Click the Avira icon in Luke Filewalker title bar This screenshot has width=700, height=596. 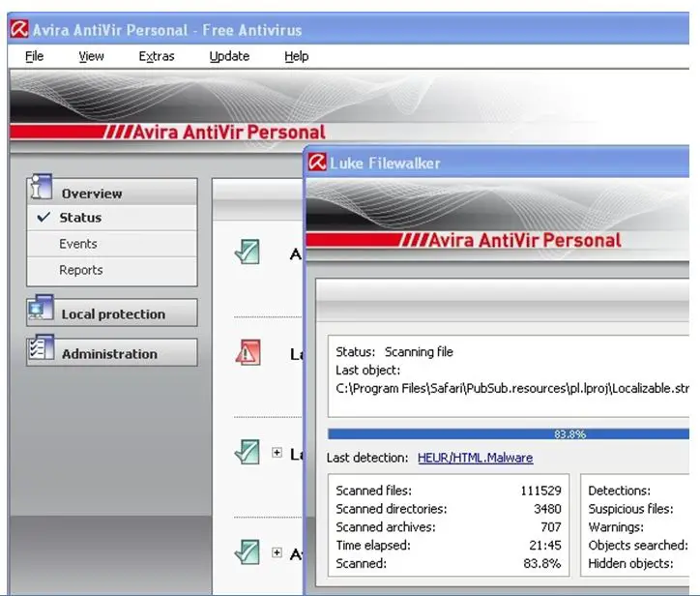pyautogui.click(x=317, y=163)
